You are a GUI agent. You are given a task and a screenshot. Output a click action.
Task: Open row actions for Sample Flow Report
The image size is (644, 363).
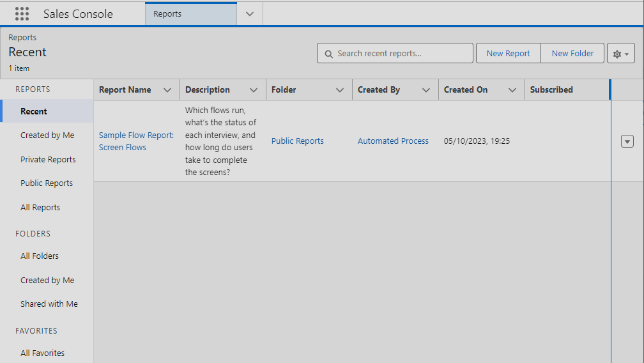627,141
